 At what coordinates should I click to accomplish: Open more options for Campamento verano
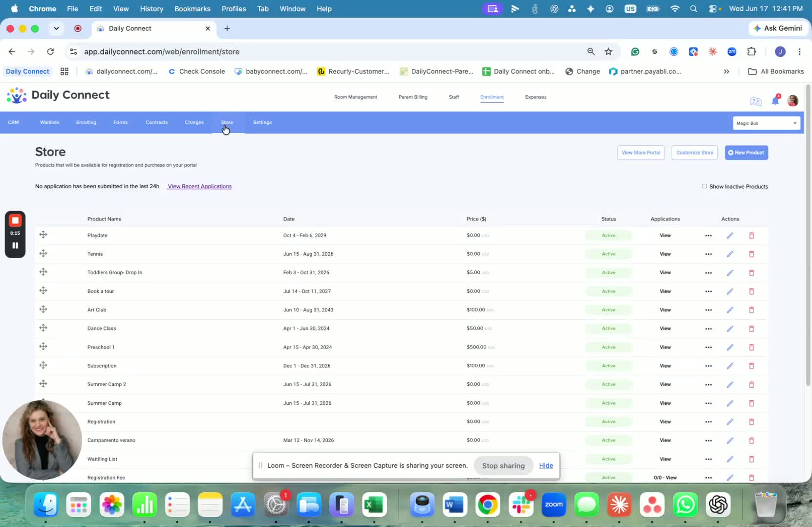[708, 440]
